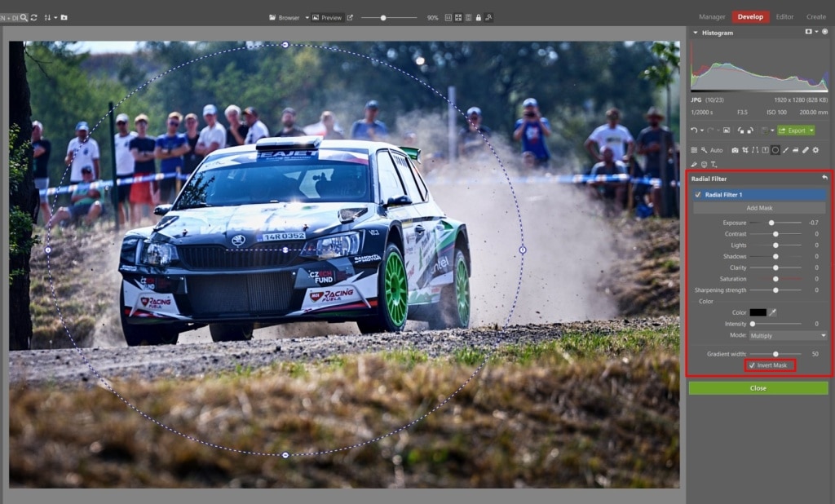Viewport: 835px width, 504px height.
Task: Switch to the Manager tab
Action: [x=712, y=17]
